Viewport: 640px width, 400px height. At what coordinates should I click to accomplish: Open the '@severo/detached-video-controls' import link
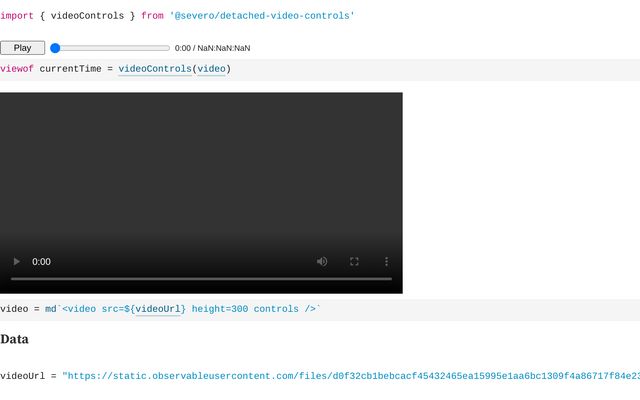[x=261, y=16]
